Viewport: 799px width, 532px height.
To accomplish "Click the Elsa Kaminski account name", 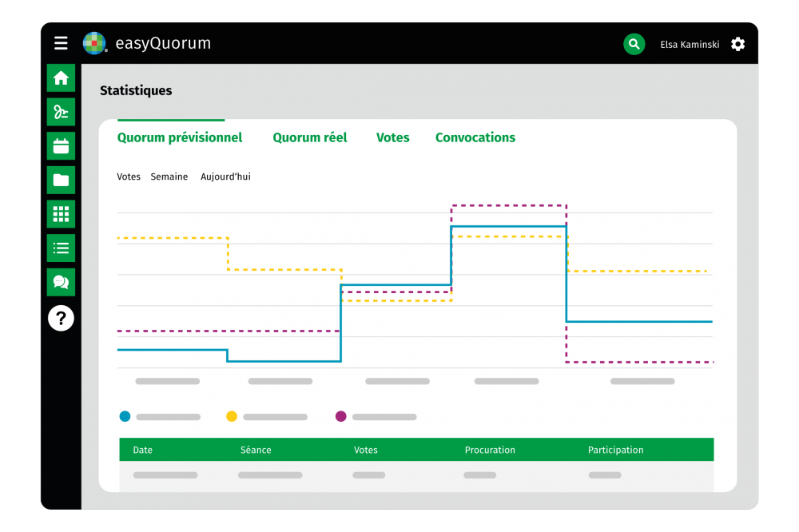I will [x=690, y=44].
